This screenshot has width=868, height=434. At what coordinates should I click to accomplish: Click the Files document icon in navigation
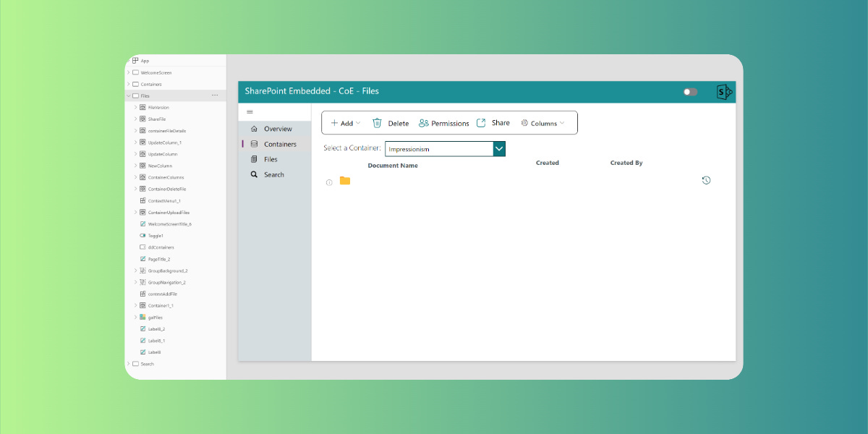[x=254, y=159]
